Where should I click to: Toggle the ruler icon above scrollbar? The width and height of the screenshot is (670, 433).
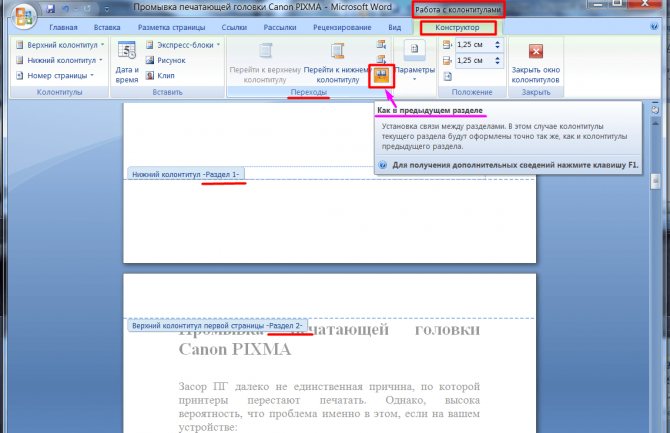pos(655,110)
